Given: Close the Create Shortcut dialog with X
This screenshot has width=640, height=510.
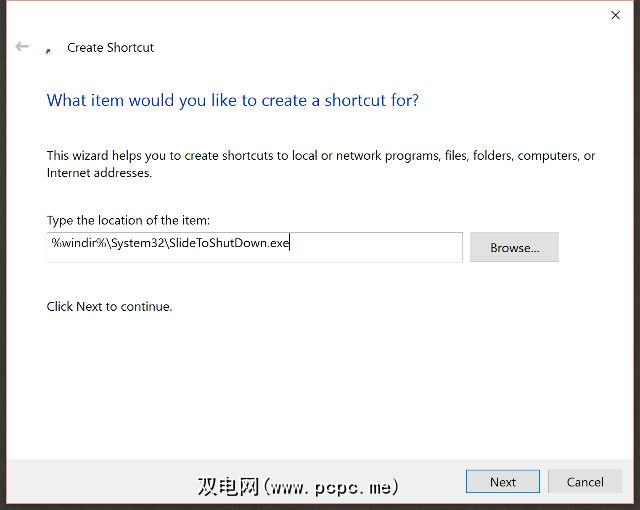Looking at the screenshot, I should [x=615, y=15].
